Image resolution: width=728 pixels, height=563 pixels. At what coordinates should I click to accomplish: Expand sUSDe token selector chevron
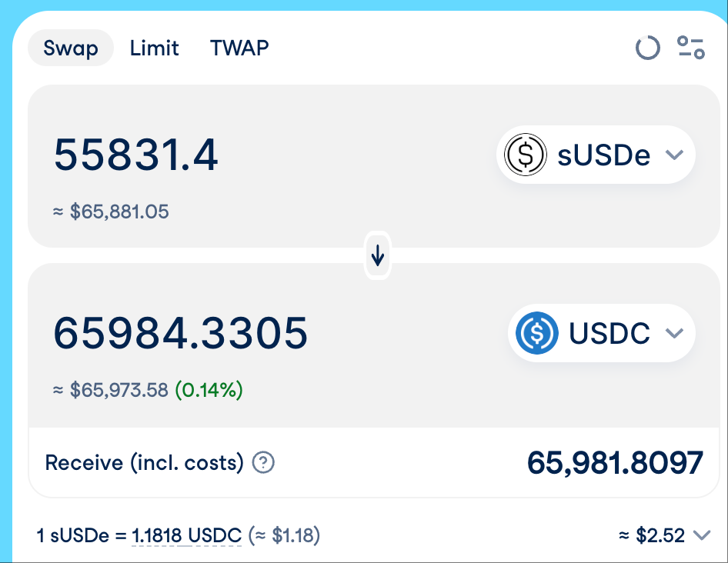pos(674,155)
